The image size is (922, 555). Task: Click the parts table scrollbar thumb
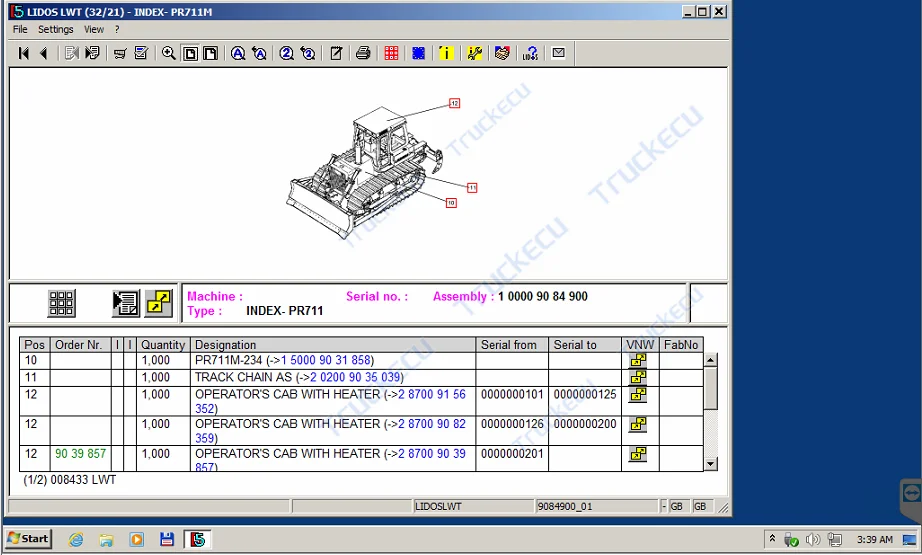click(x=711, y=388)
